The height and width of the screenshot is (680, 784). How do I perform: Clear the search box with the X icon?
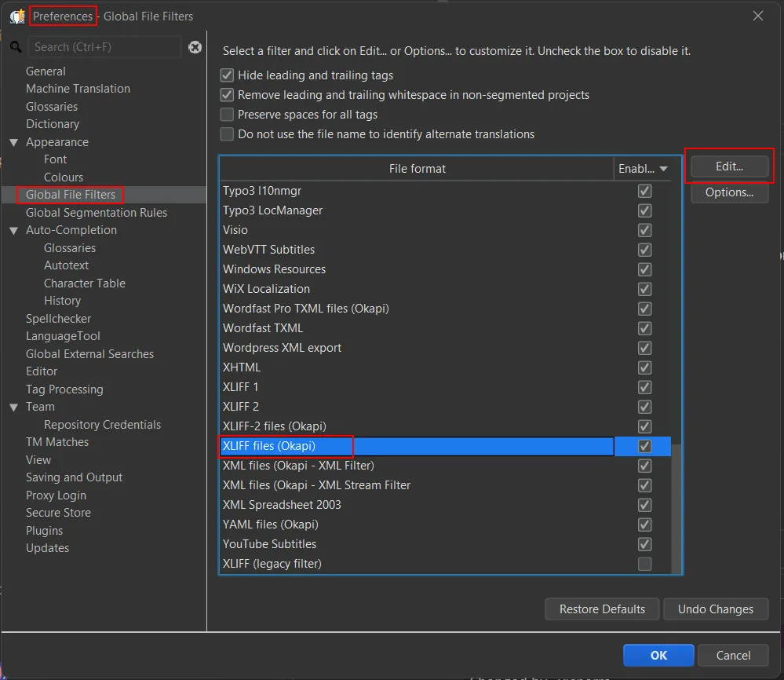pos(195,47)
